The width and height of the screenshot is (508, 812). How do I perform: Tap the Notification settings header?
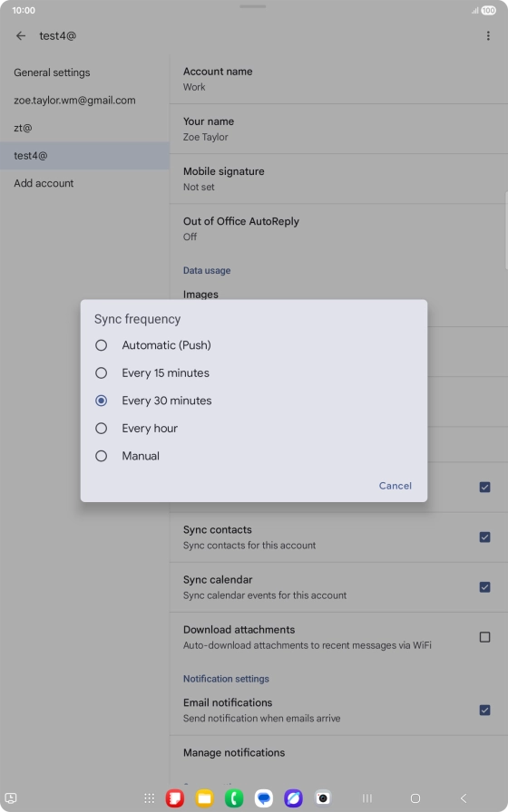(x=226, y=679)
